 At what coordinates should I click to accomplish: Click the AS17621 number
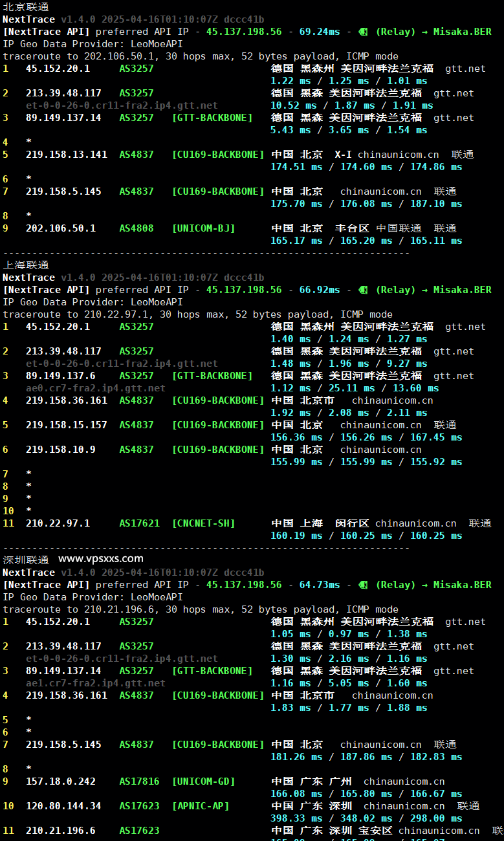click(x=139, y=523)
